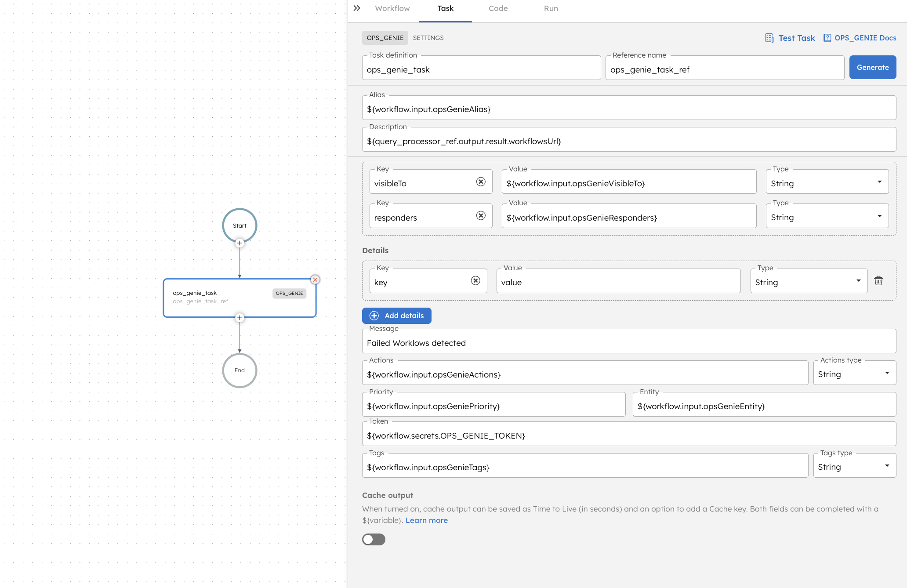Clear the visibleTo key field
This screenshot has width=907, height=588.
pos(481,181)
